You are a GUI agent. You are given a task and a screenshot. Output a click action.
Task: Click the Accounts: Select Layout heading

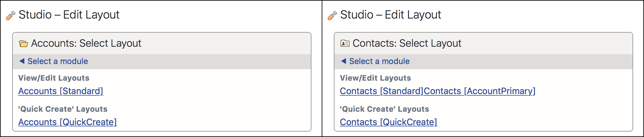[86, 43]
